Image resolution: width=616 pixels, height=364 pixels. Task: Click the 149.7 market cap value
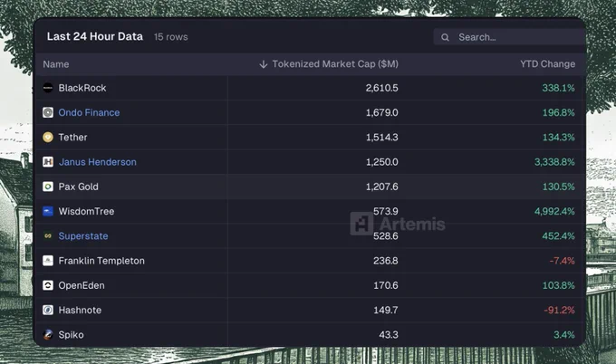pos(385,311)
